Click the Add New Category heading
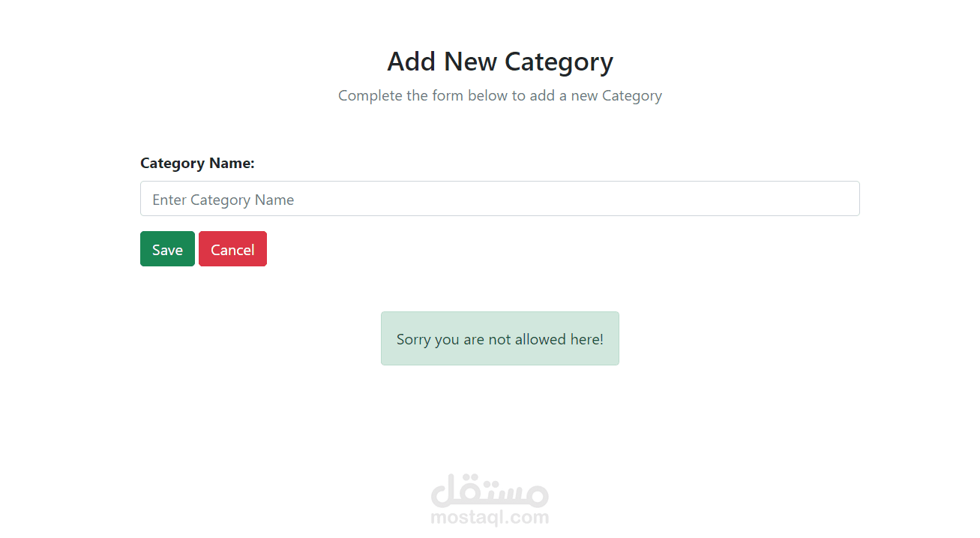 [499, 62]
